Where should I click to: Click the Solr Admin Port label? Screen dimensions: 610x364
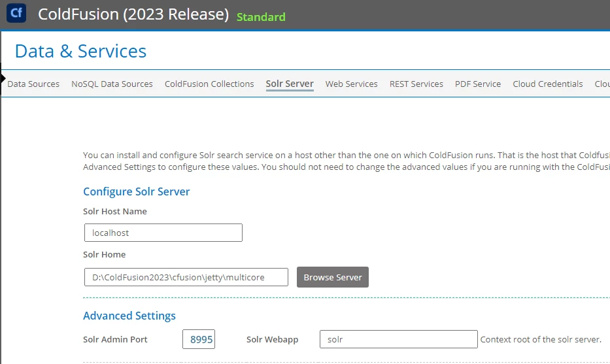click(x=115, y=340)
